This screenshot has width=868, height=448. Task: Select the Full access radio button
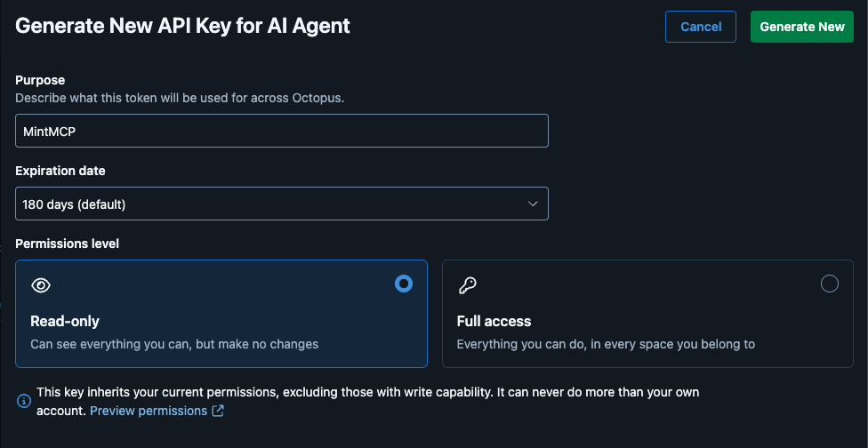829,284
